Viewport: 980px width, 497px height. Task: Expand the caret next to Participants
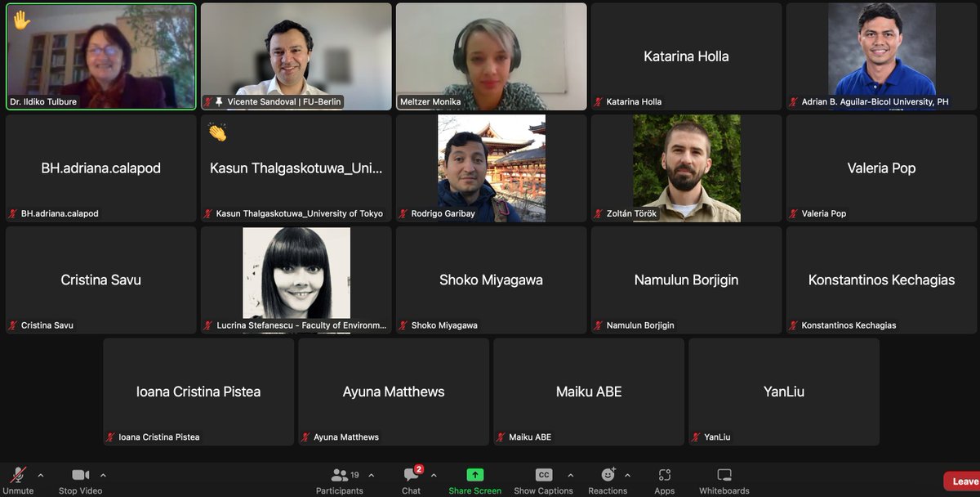[372, 475]
